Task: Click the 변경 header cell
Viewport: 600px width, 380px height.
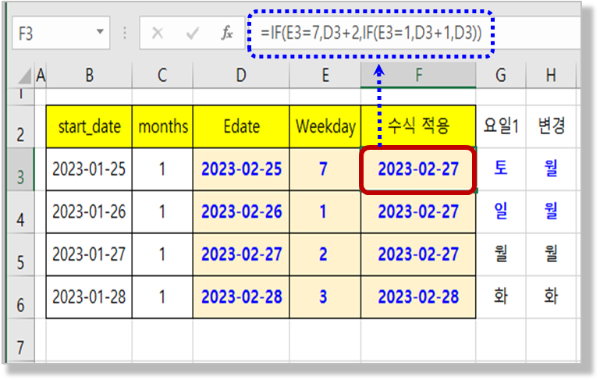Action: click(551, 127)
